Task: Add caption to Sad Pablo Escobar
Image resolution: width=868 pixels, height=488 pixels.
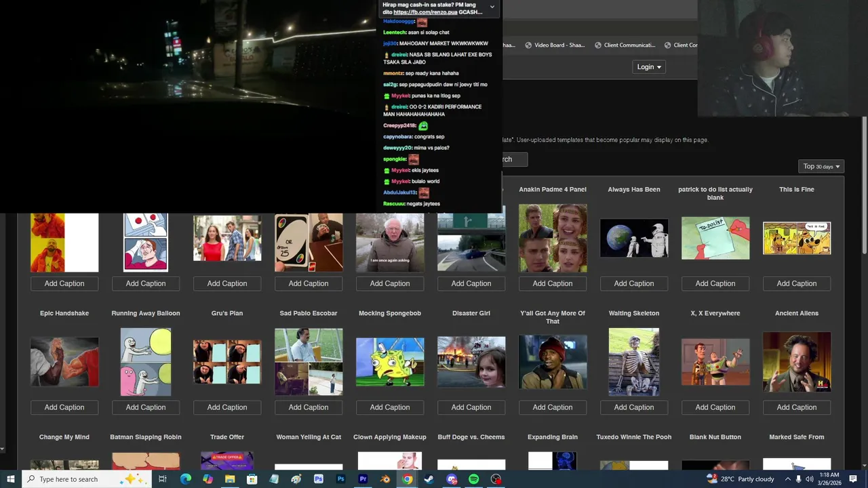Action: point(309,407)
